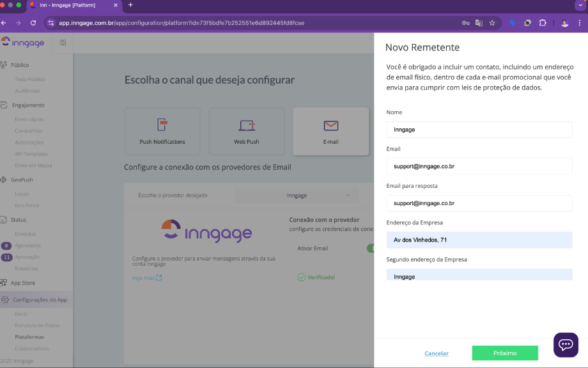Click the Próximo button
Screen dimensions: 588x368
pyautogui.click(x=505, y=353)
